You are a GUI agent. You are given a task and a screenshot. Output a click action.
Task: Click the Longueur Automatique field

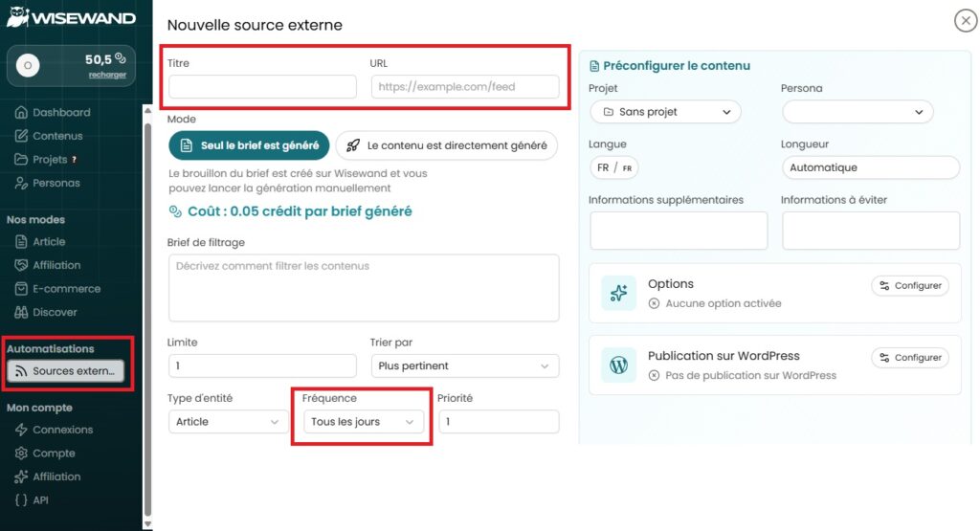(x=871, y=167)
